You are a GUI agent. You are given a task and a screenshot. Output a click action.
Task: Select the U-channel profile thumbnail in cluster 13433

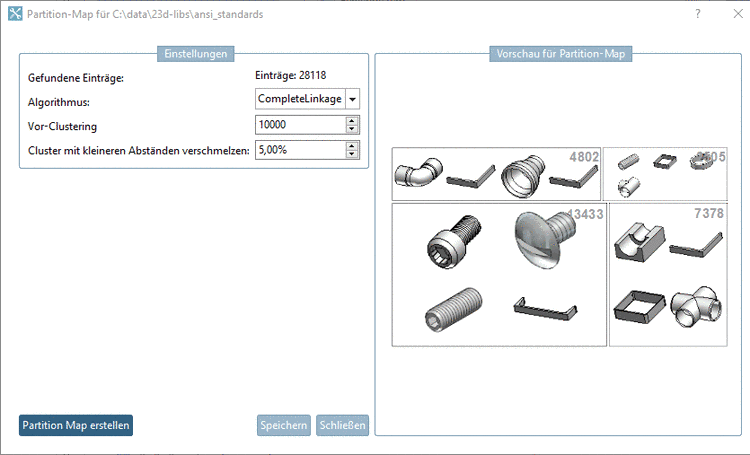545,308
